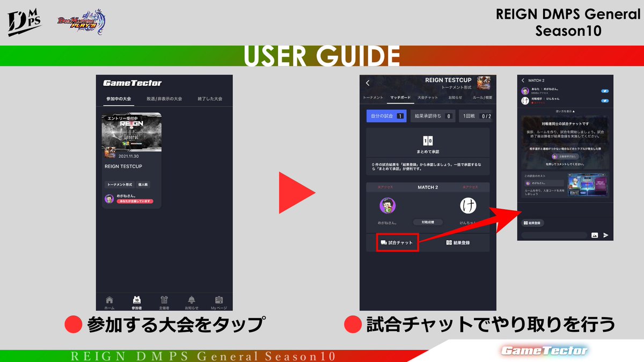Click the DMPS logo at top left

25,23
